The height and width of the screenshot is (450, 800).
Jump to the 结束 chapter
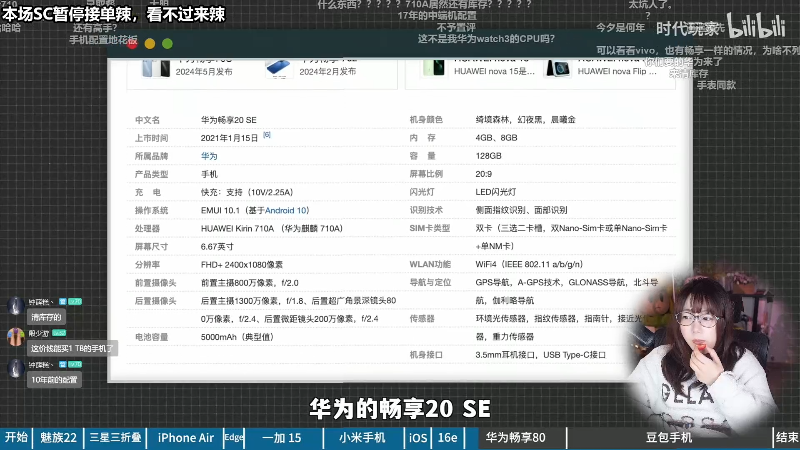click(x=787, y=438)
